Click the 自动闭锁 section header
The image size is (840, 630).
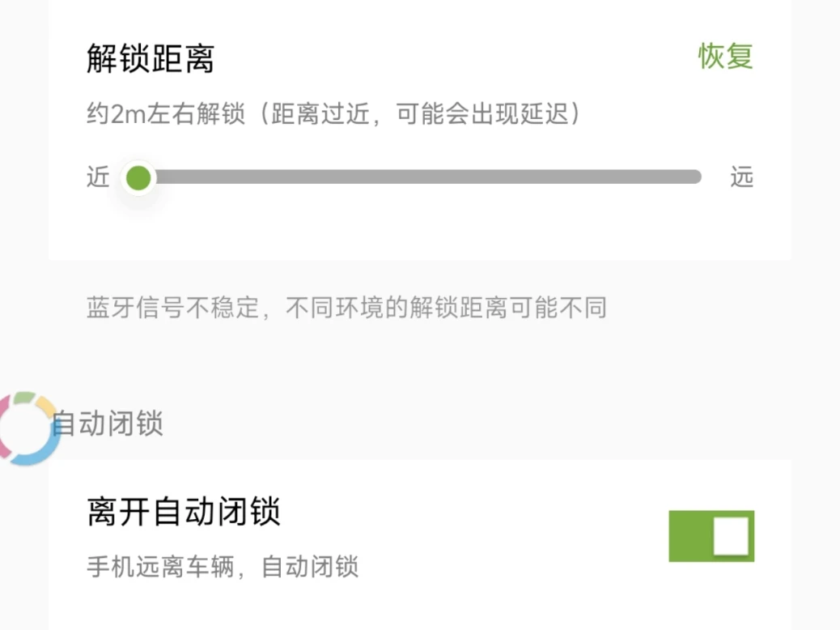(x=108, y=424)
